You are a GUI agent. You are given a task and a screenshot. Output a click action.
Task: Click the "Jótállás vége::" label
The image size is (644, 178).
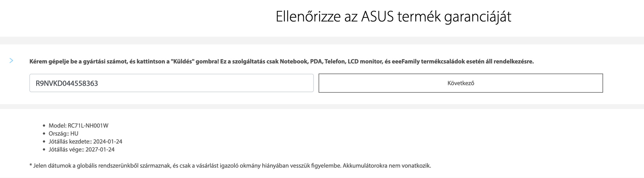pos(66,150)
